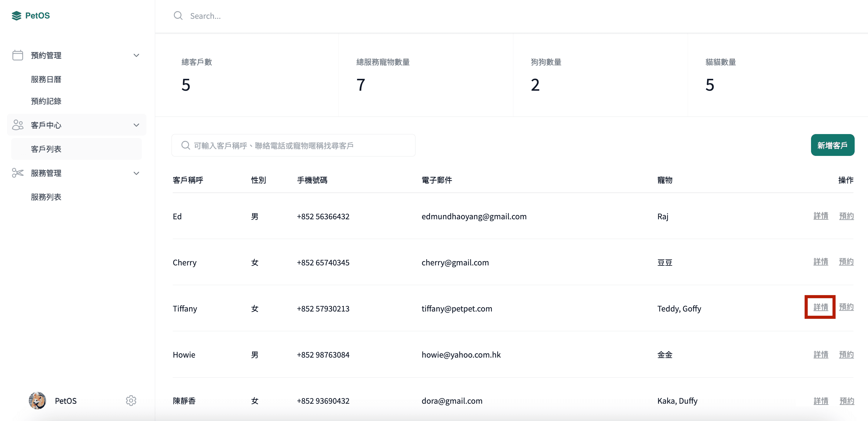This screenshot has height=421, width=868.
Task: Click the 貓貓數量 stat label
Action: click(720, 62)
